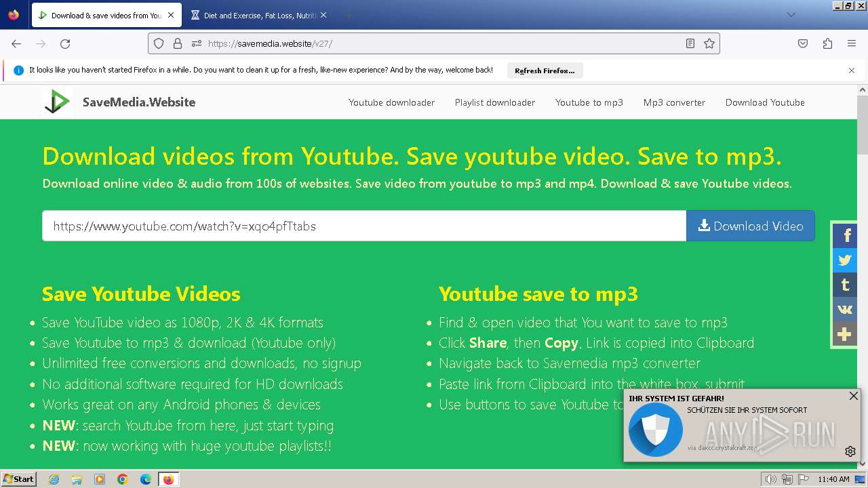Image resolution: width=868 pixels, height=488 pixels.
Task: Open File Explorer from the taskbar
Action: pyautogui.click(x=77, y=479)
